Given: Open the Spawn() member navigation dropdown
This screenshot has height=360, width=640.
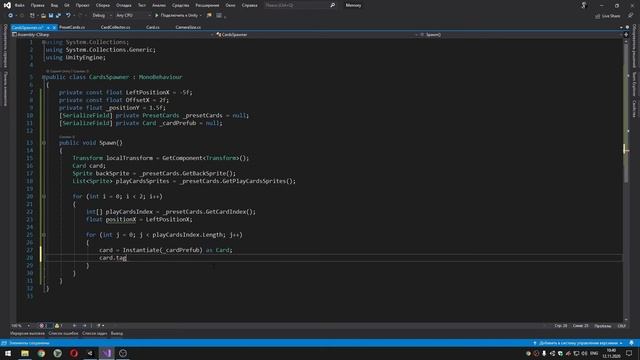Looking at the screenshot, I should pos(520,35).
